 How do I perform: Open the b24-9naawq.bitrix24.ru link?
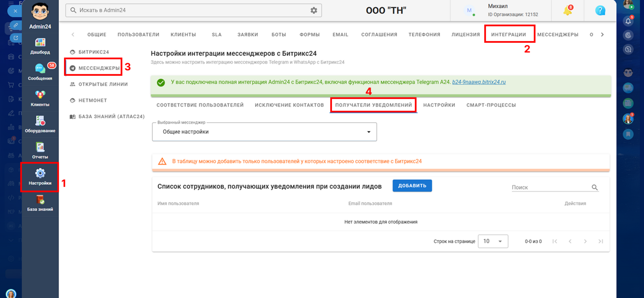(x=479, y=82)
